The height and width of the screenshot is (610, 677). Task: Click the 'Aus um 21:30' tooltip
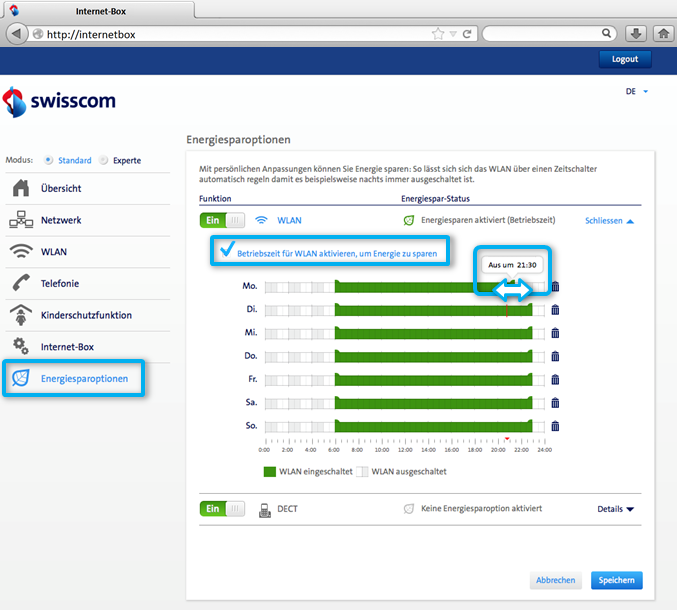tap(512, 265)
